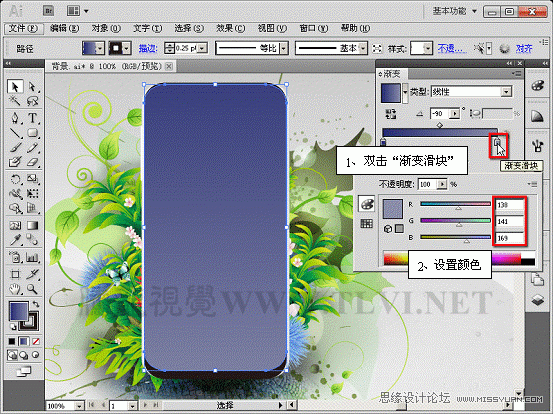This screenshot has width=553, height=414.
Task: Open gradient swatch preset dropdown arrow
Action: (x=405, y=92)
